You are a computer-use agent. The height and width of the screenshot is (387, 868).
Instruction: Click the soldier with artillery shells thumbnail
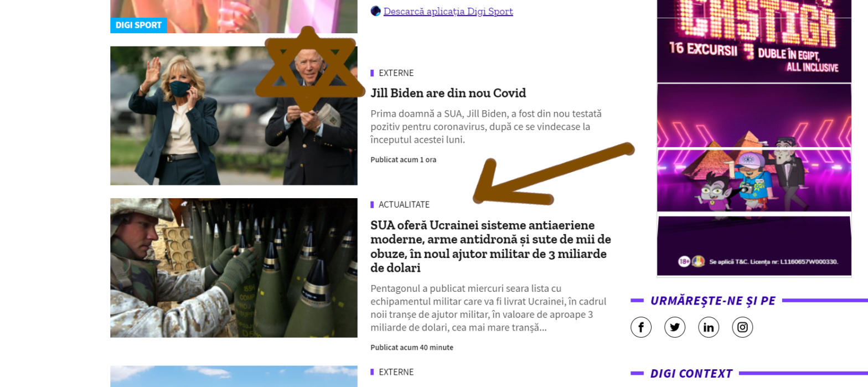[x=234, y=268]
